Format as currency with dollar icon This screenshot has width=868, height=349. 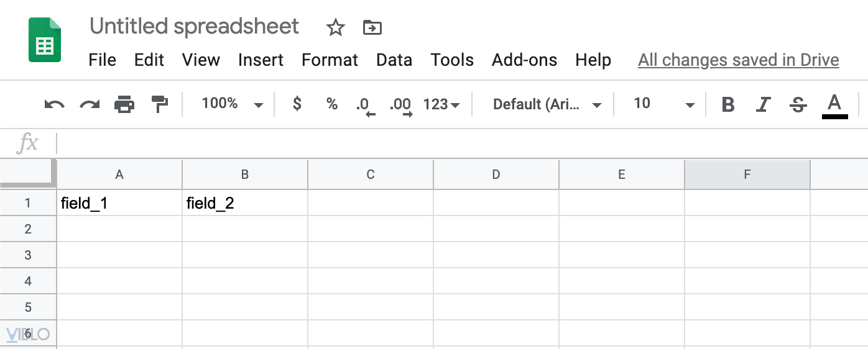(297, 104)
